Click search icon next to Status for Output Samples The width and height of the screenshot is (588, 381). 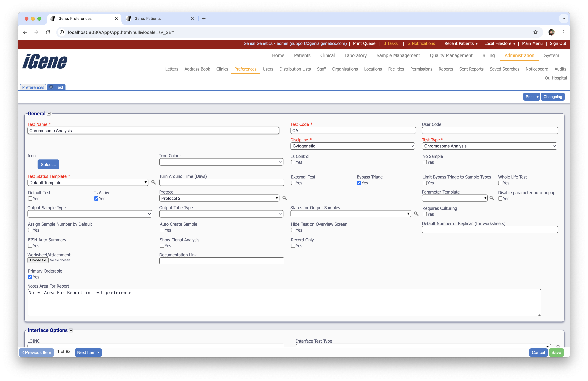pos(416,214)
